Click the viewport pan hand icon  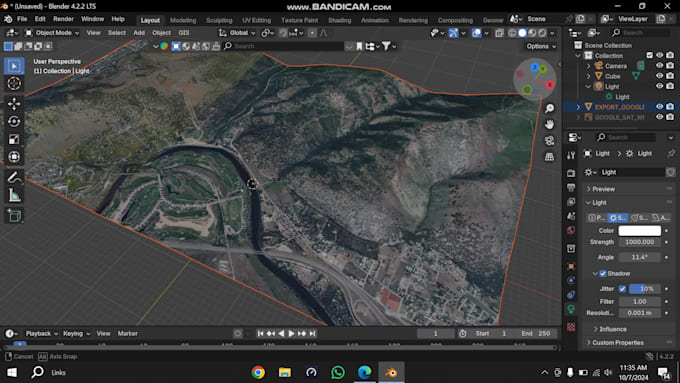549,124
